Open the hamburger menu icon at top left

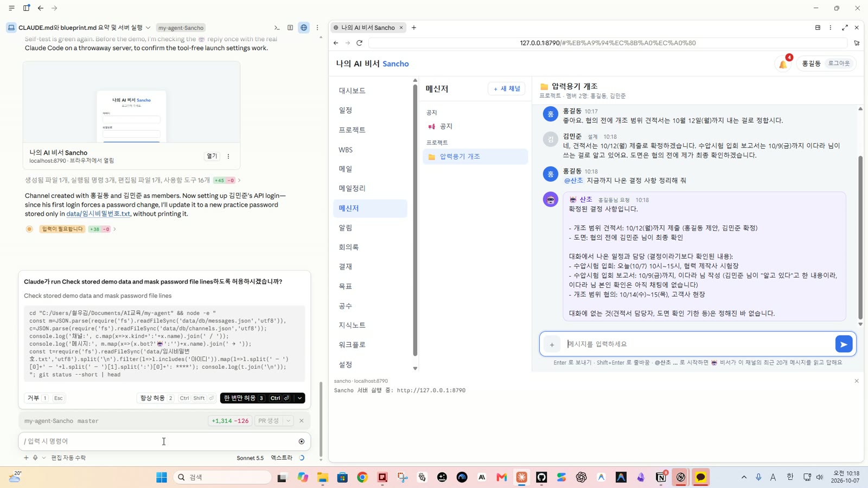(11, 8)
